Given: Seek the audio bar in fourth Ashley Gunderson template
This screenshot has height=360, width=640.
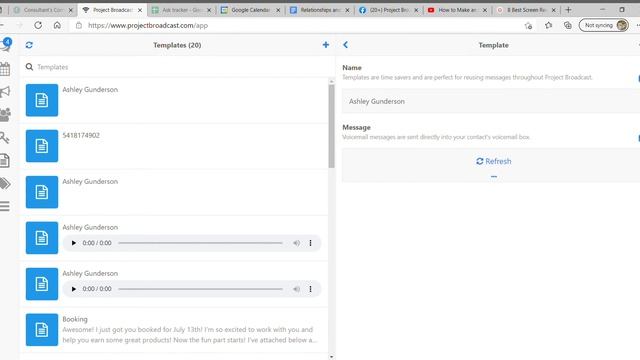Looking at the screenshot, I should coord(200,243).
